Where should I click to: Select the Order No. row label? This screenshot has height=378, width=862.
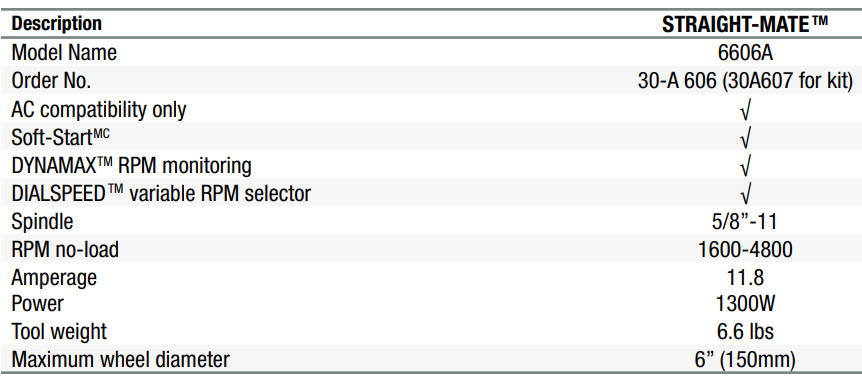click(51, 81)
